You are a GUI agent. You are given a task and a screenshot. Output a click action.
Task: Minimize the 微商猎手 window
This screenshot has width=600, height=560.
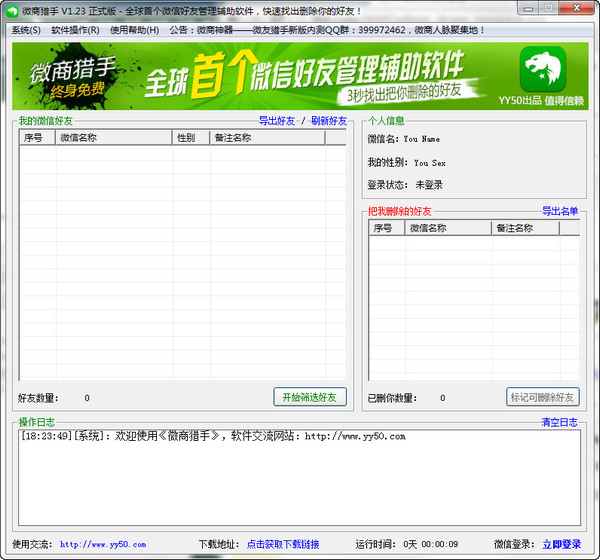tap(528, 8)
